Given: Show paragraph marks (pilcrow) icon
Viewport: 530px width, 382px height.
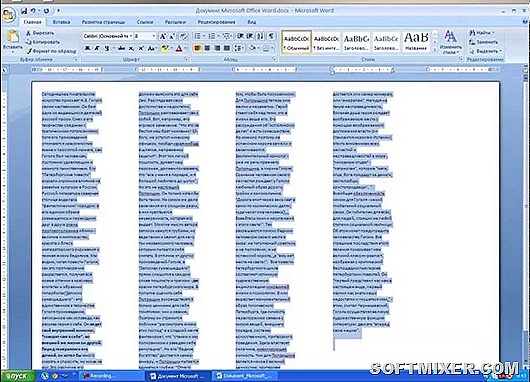Looking at the screenshot, I should tap(271, 36).
